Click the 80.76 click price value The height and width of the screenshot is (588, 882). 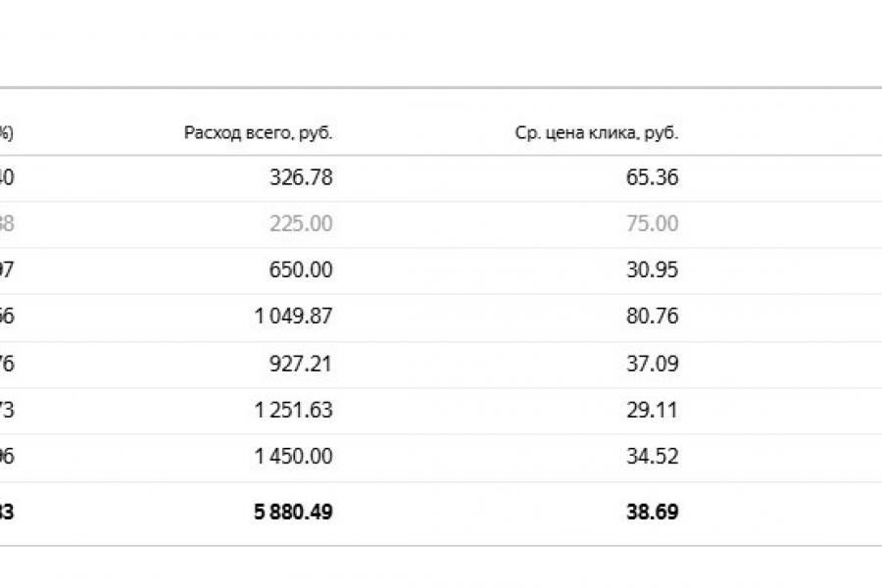(652, 317)
